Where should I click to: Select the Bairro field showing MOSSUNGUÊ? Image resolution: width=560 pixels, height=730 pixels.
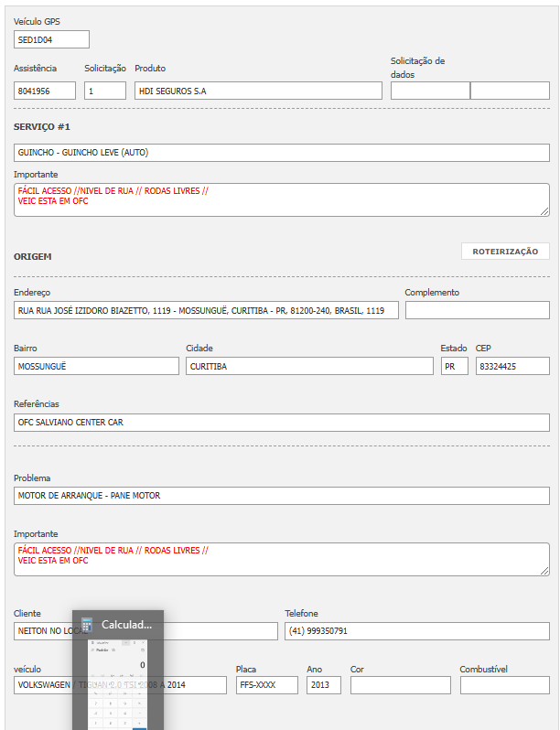tap(96, 366)
